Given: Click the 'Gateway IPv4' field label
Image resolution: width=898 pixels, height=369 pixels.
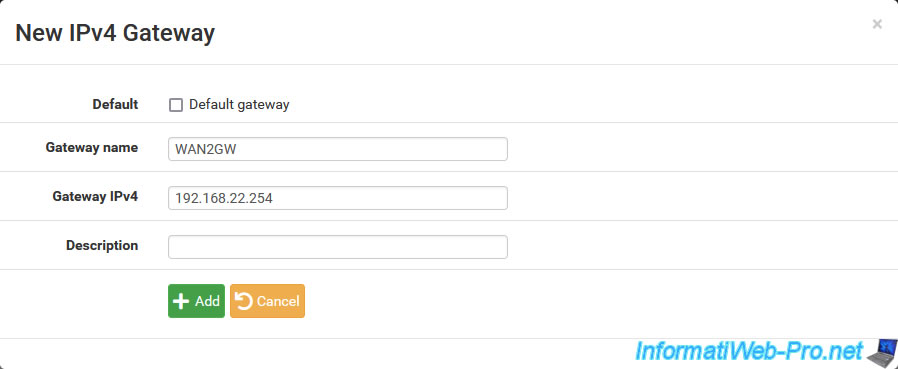Looking at the screenshot, I should tap(95, 196).
